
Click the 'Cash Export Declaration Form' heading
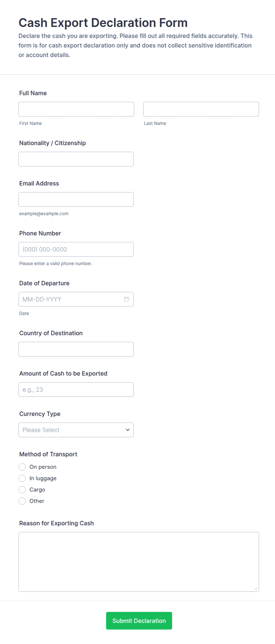pyautogui.click(x=103, y=23)
